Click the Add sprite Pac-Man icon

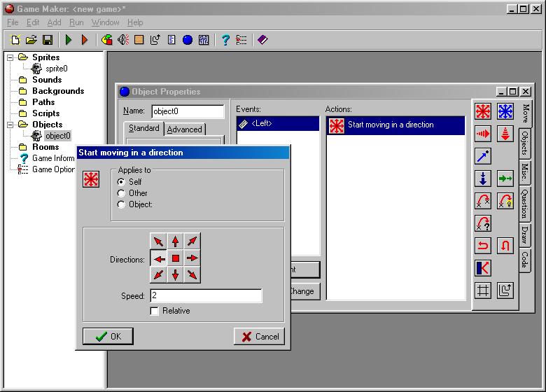(106, 40)
